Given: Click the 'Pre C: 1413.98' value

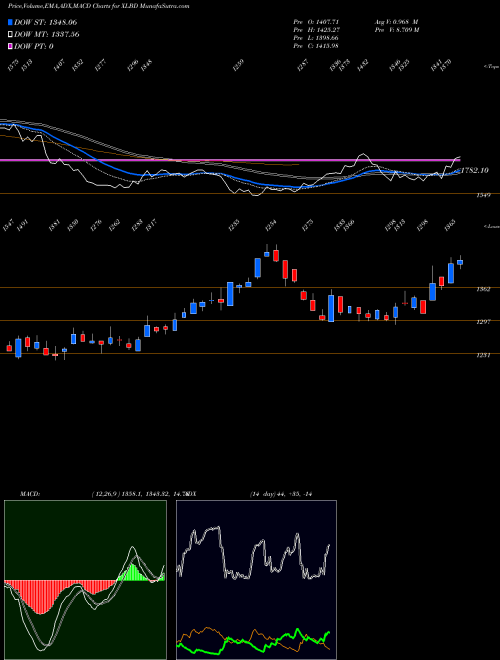Looking at the screenshot, I should coord(316,46).
